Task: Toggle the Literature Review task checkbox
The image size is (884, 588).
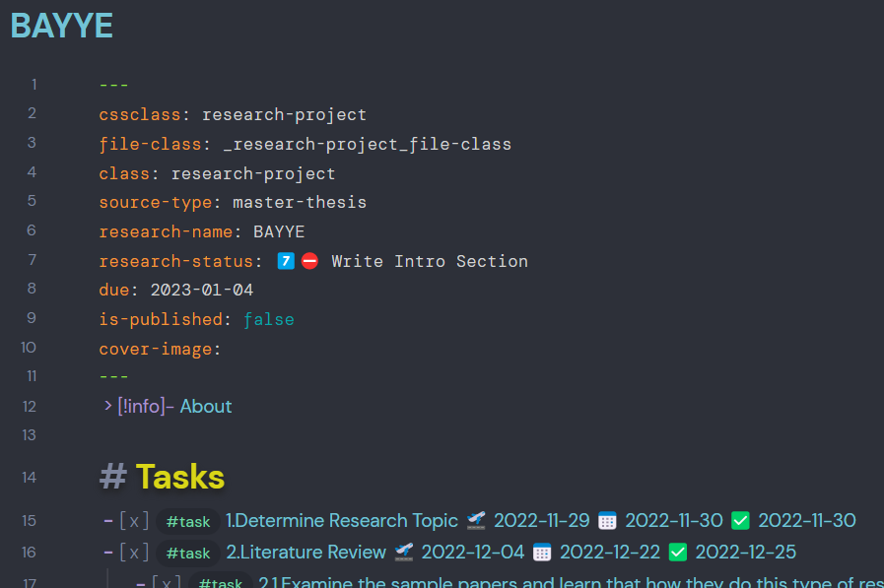Action: tap(133, 553)
